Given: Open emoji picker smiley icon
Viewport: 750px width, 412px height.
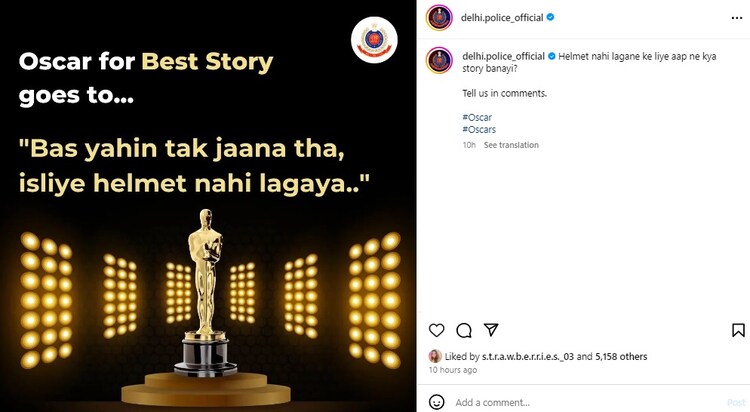Looking at the screenshot, I should click(x=436, y=402).
